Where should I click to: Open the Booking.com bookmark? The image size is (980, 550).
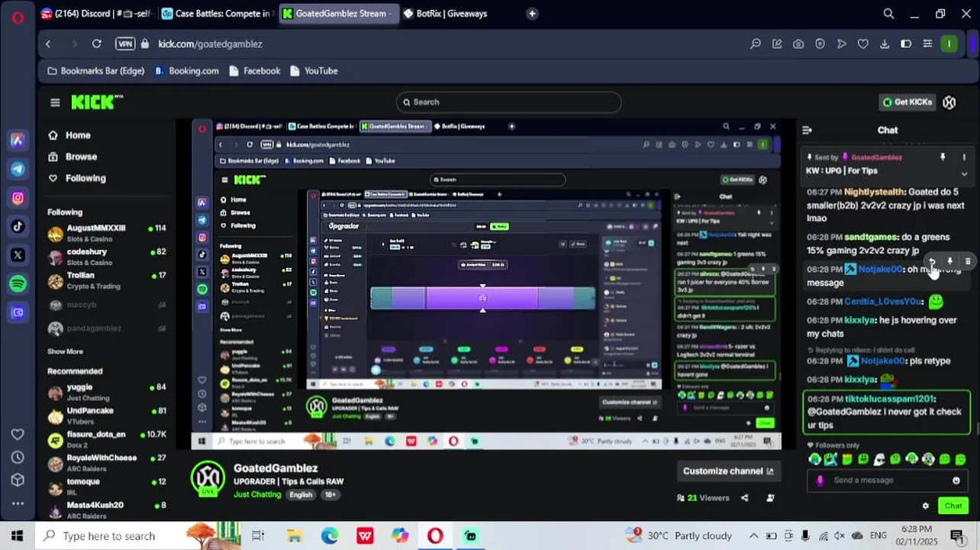click(187, 71)
